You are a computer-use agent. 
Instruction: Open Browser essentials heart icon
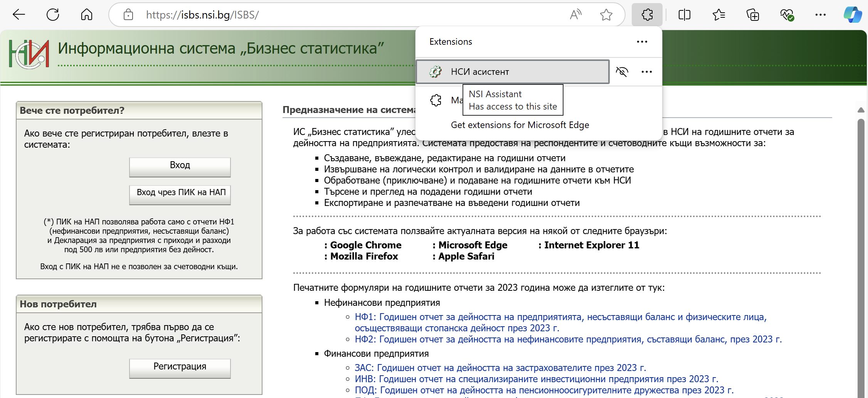pos(787,15)
